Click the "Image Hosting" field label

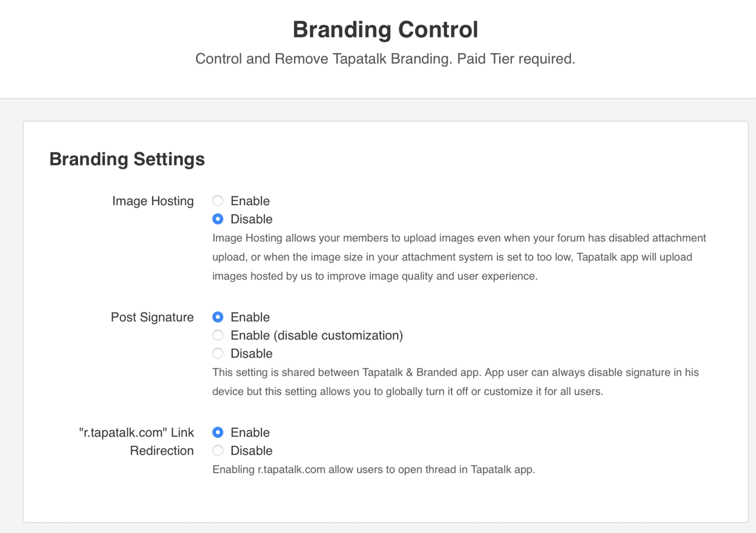pyautogui.click(x=153, y=201)
